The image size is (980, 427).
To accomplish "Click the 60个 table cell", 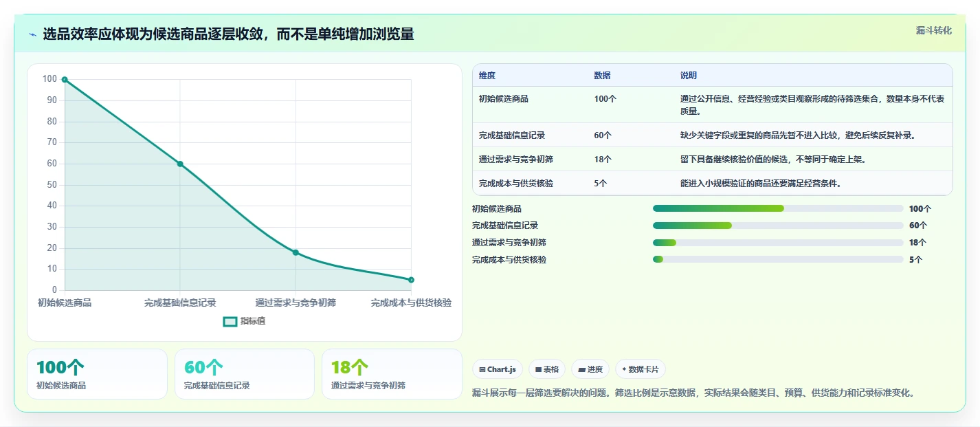I will (603, 135).
